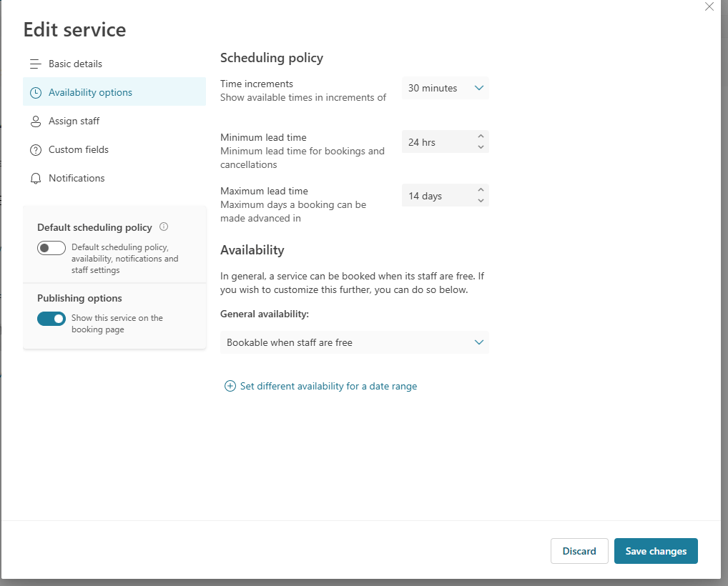
Task: Click the dropdown chevron on Time increments
Action: point(479,88)
